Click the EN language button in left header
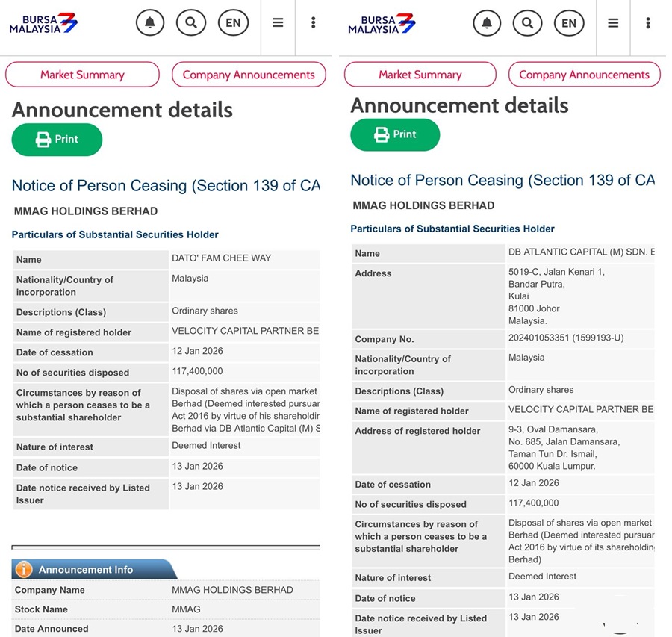This screenshot has height=637, width=672. (x=233, y=23)
